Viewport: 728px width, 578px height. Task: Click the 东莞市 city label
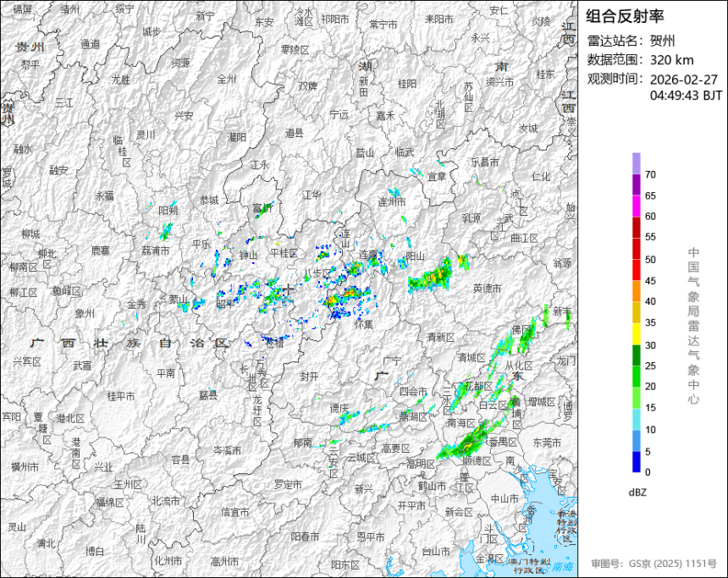(547, 443)
